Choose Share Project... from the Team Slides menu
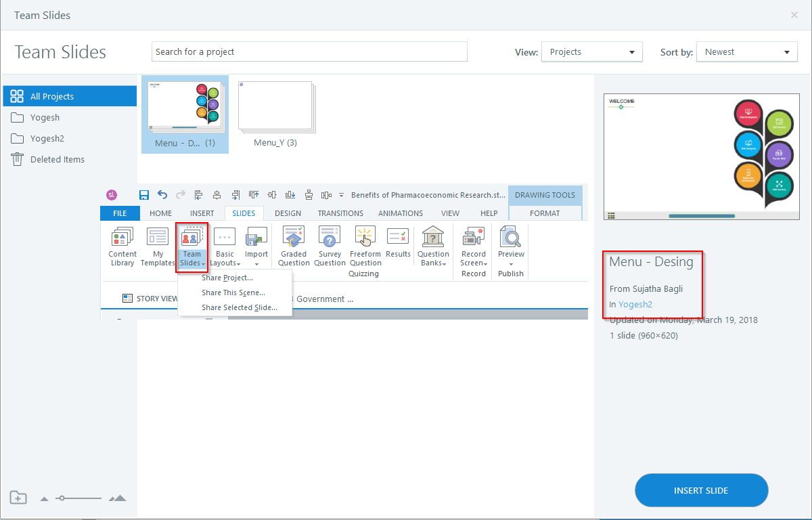This screenshot has width=812, height=520. (235, 278)
